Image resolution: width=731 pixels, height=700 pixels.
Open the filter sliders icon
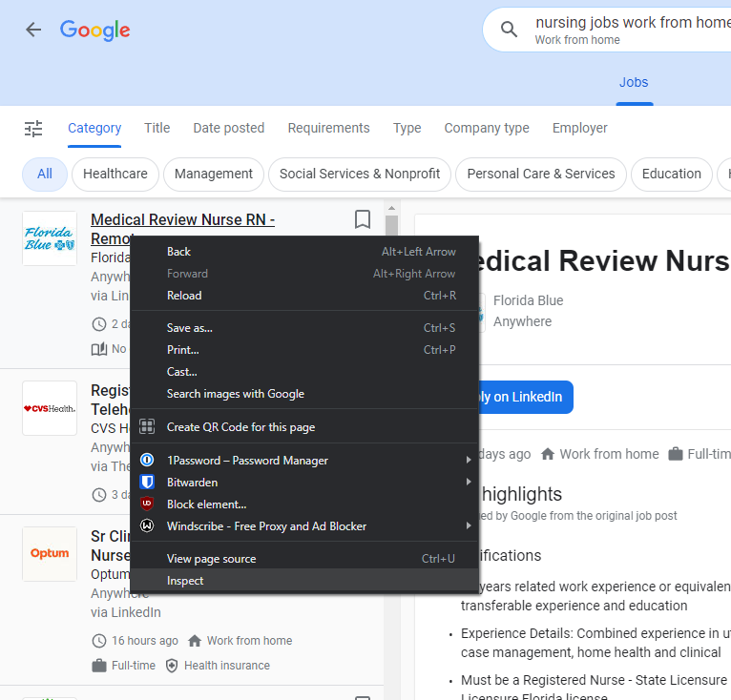(33, 128)
